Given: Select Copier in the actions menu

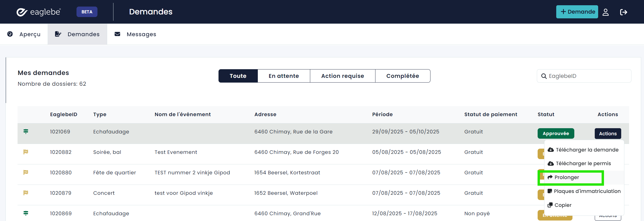Looking at the screenshot, I should (584, 205).
